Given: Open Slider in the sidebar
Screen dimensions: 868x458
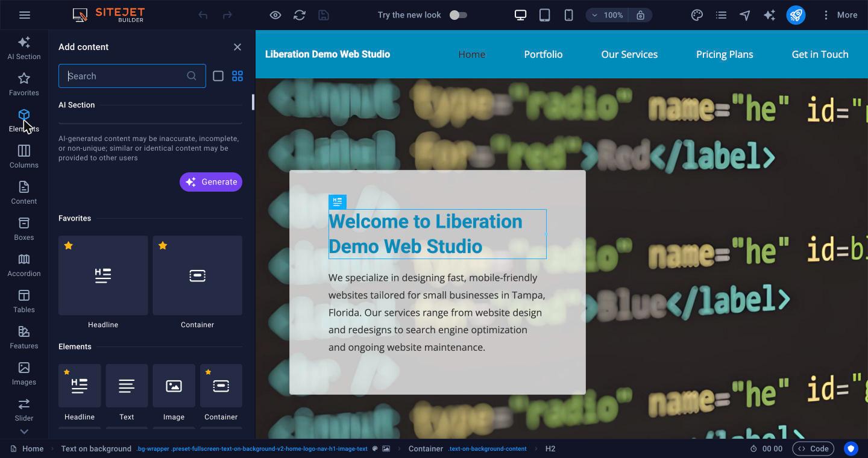Looking at the screenshot, I should 24,410.
